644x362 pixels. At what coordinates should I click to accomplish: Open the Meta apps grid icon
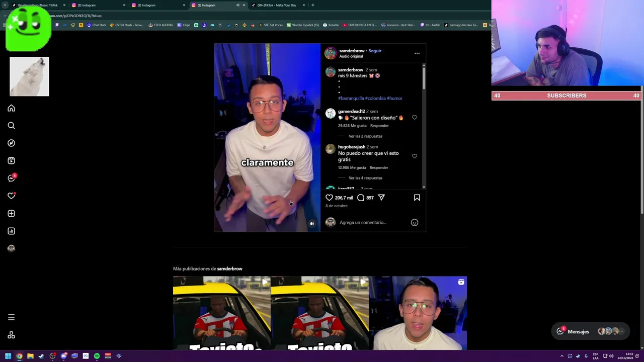[x=11, y=335]
